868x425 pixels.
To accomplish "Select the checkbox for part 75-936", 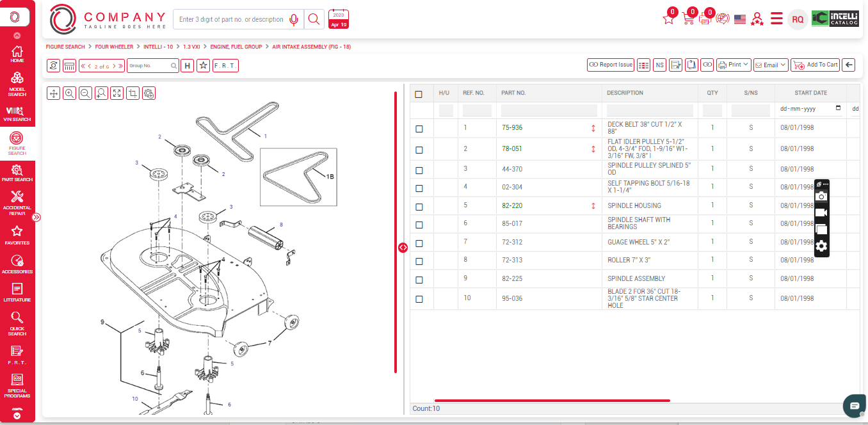I will (x=419, y=128).
